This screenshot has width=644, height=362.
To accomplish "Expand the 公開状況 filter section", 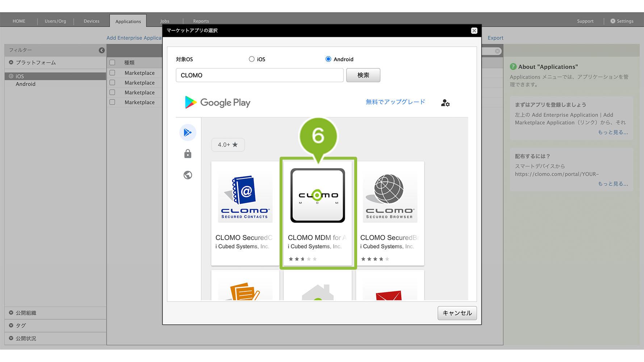I will tap(11, 338).
